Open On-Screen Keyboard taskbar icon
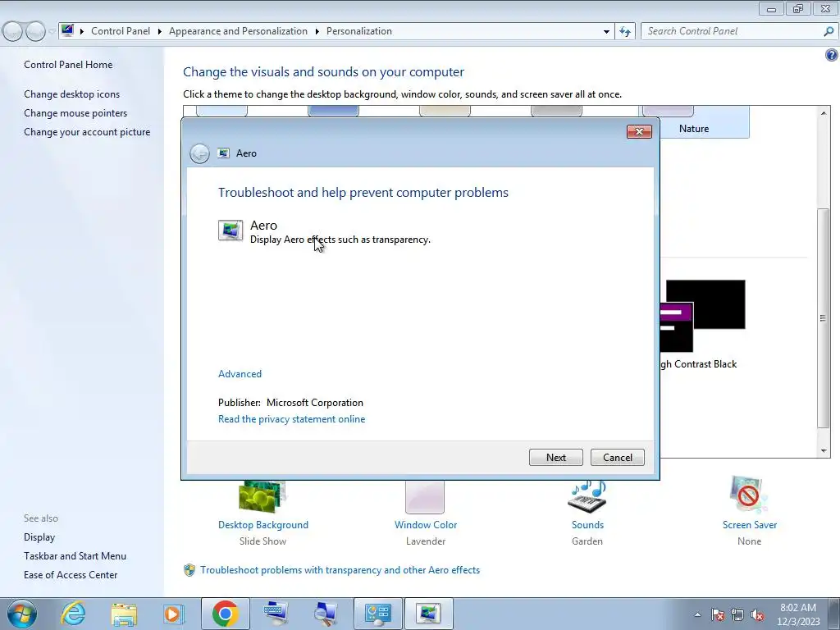Viewport: 840px width, 630px height. pyautogui.click(x=276, y=614)
